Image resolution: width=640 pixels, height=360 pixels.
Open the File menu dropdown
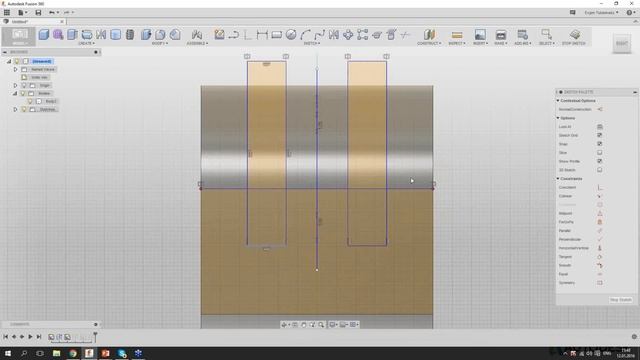(22, 13)
